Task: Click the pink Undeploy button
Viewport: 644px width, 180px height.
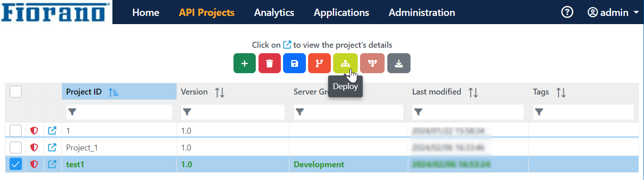Action: (372, 63)
